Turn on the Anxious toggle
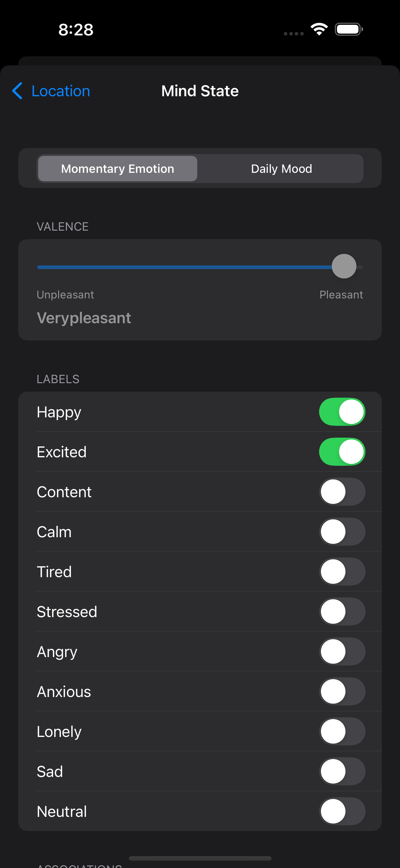The height and width of the screenshot is (868, 400). point(342,692)
